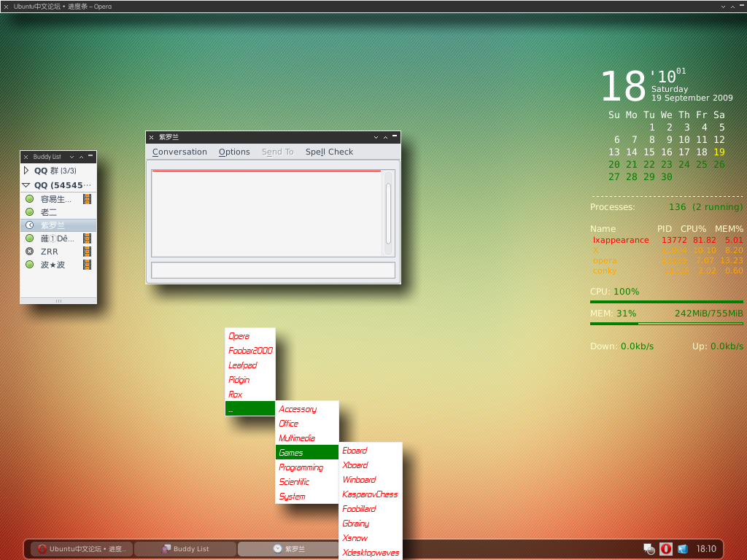Select the highlighted Games menu entry
The image size is (747, 560).
click(307, 452)
